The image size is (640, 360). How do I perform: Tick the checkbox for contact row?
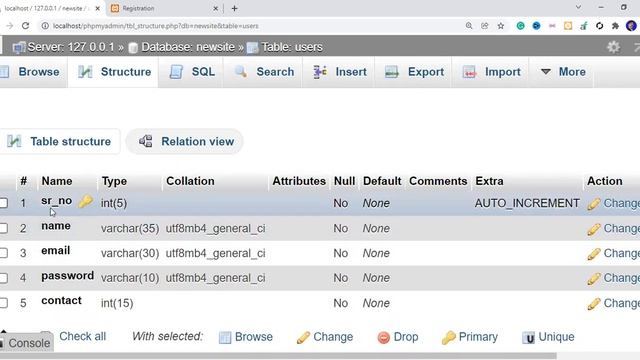4,303
